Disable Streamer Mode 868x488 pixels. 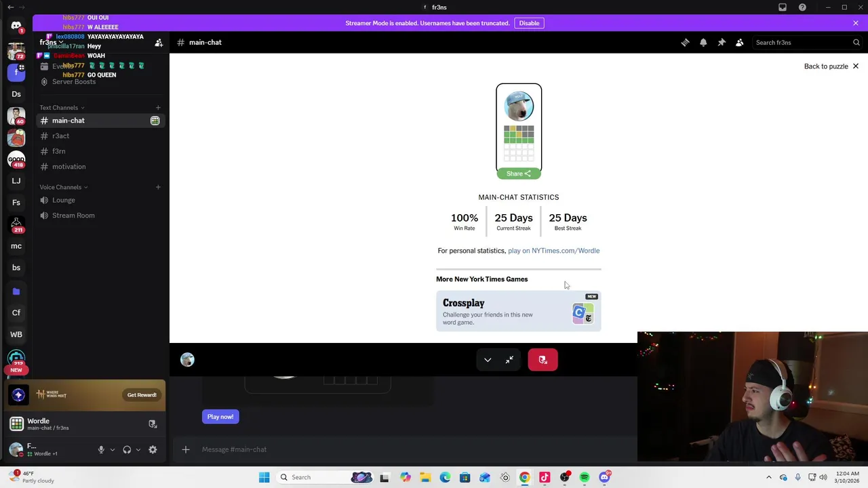coord(529,23)
